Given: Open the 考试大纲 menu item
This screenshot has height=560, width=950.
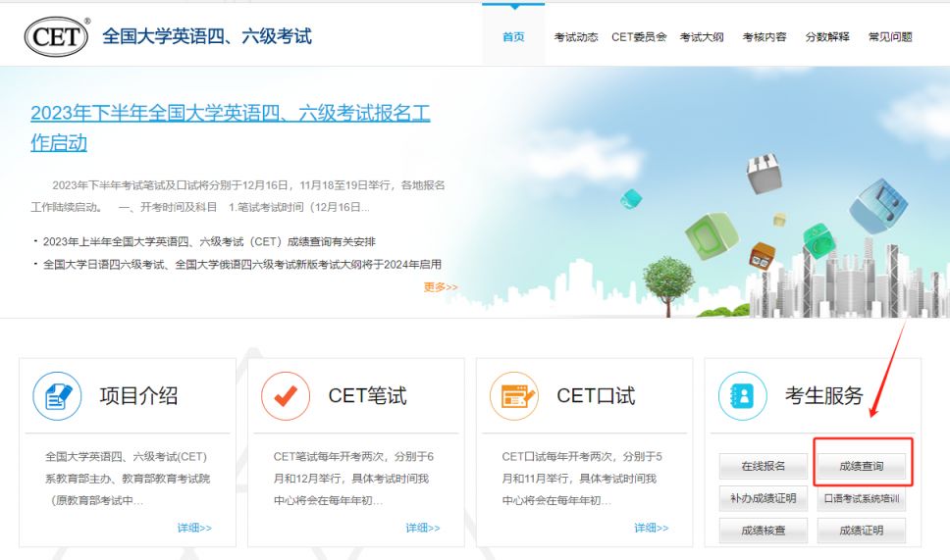Looking at the screenshot, I should pyautogui.click(x=702, y=37).
